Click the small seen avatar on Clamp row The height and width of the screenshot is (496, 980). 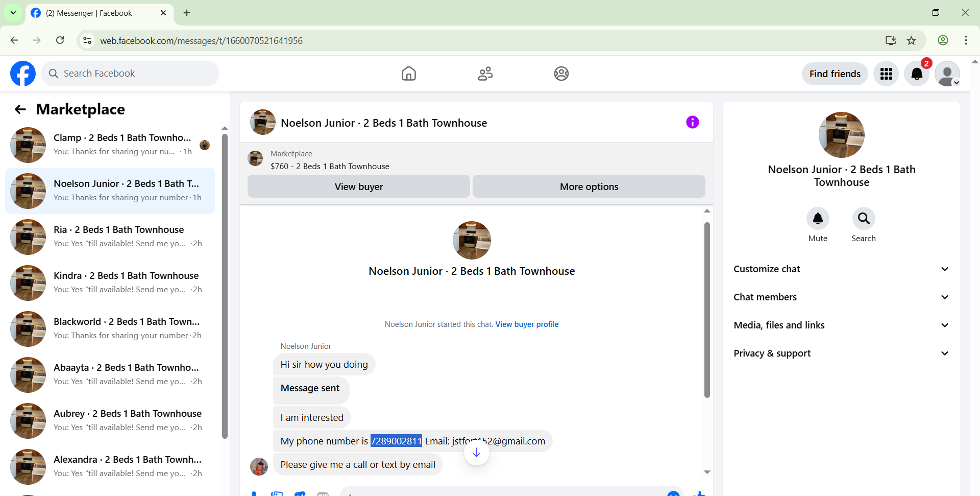(x=205, y=145)
